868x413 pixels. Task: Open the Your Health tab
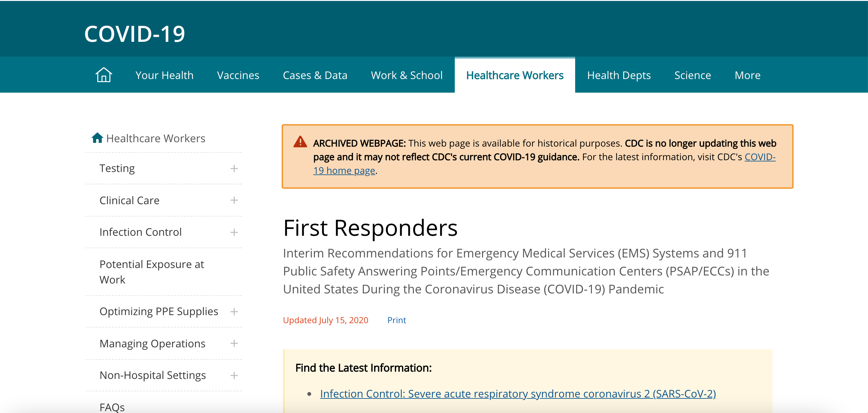pos(164,75)
